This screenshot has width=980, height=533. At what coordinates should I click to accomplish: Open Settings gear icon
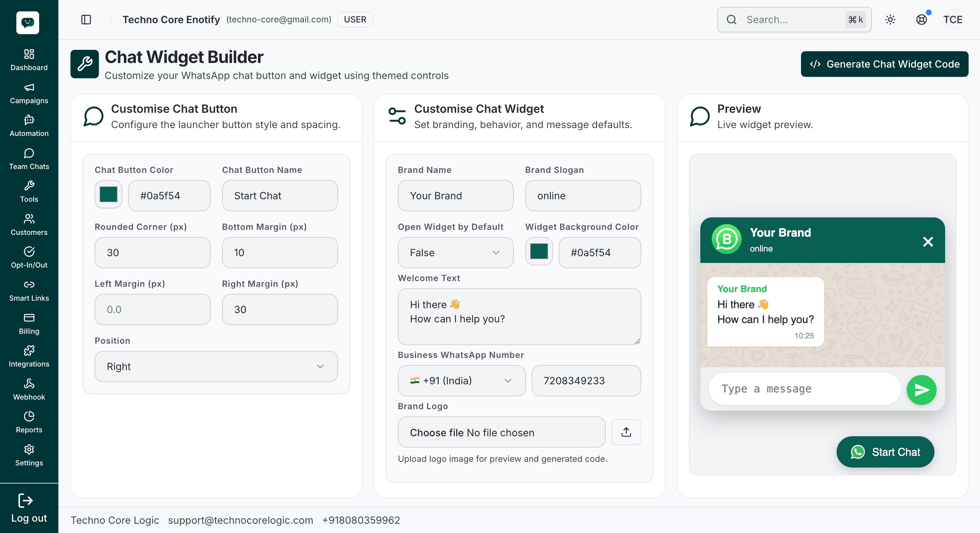[x=29, y=449]
